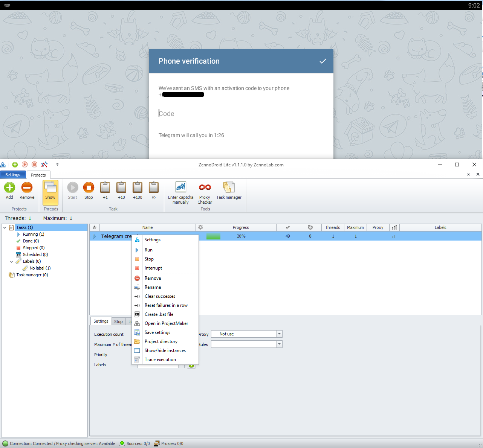Select Done (0) in the tree
This screenshot has height=448, width=483.
[x=31, y=241]
